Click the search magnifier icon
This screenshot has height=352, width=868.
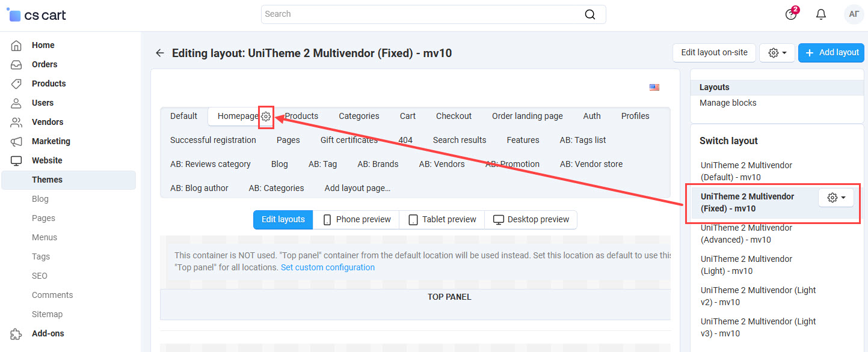pyautogui.click(x=590, y=14)
